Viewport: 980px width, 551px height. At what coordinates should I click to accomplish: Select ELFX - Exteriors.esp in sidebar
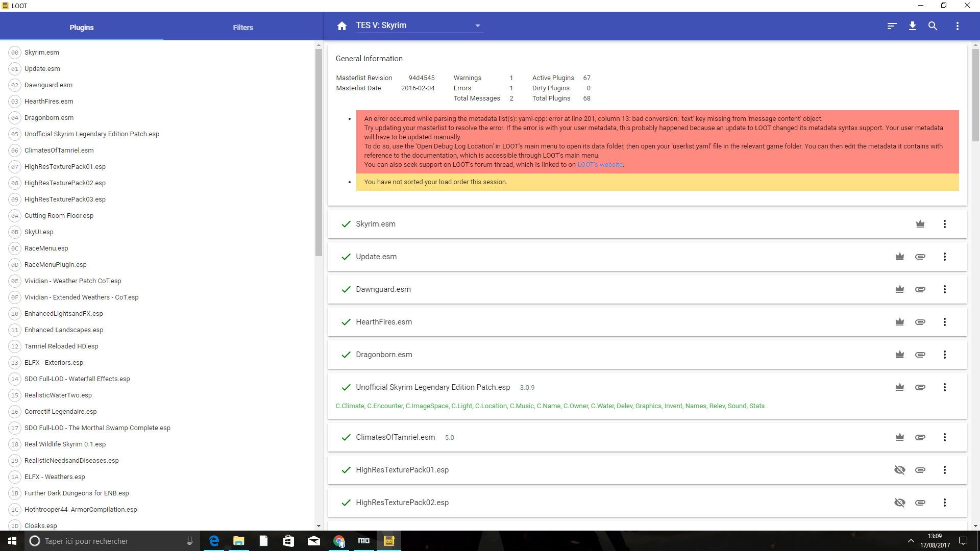(x=158, y=363)
